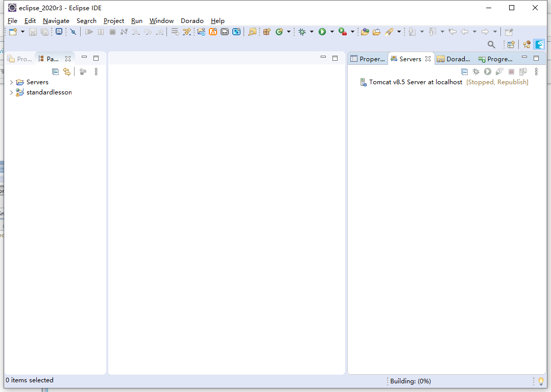Open the External Tools dropdown arrow

tap(352, 32)
